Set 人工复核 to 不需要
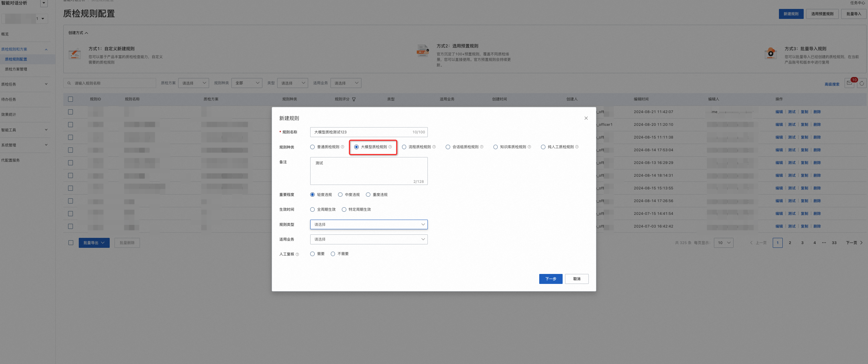 333,254
